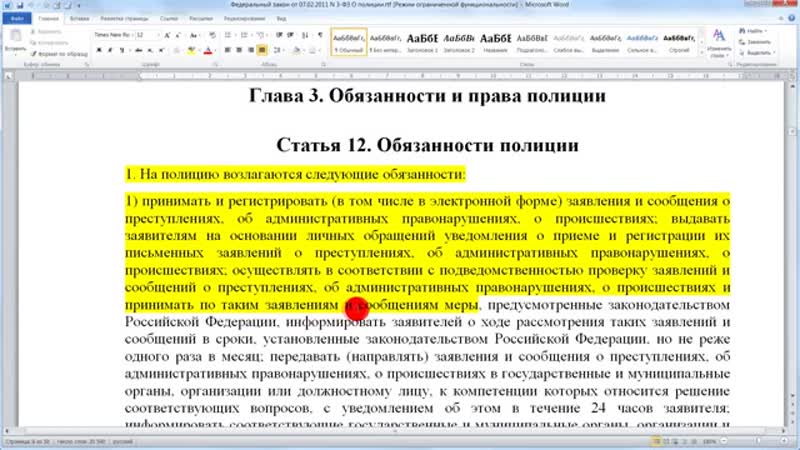This screenshot has height=450, width=800.
Task: Open the font color dropdown arrow
Action: pos(215,50)
